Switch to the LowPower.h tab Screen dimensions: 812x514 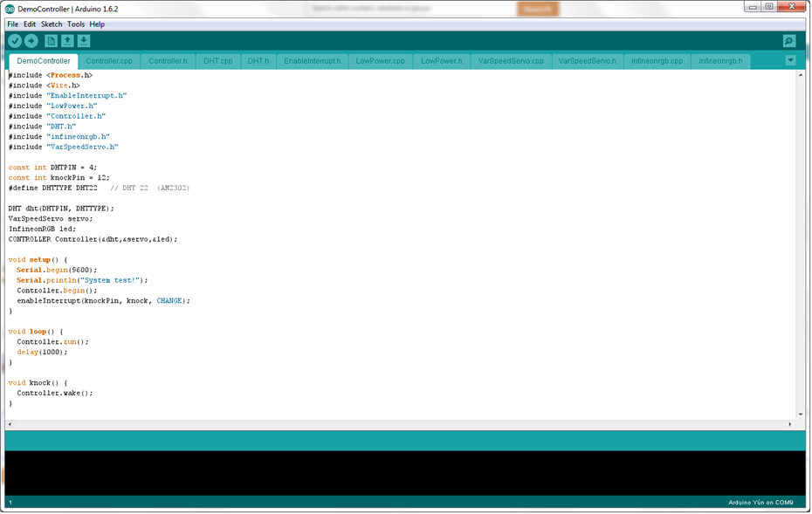(x=441, y=61)
